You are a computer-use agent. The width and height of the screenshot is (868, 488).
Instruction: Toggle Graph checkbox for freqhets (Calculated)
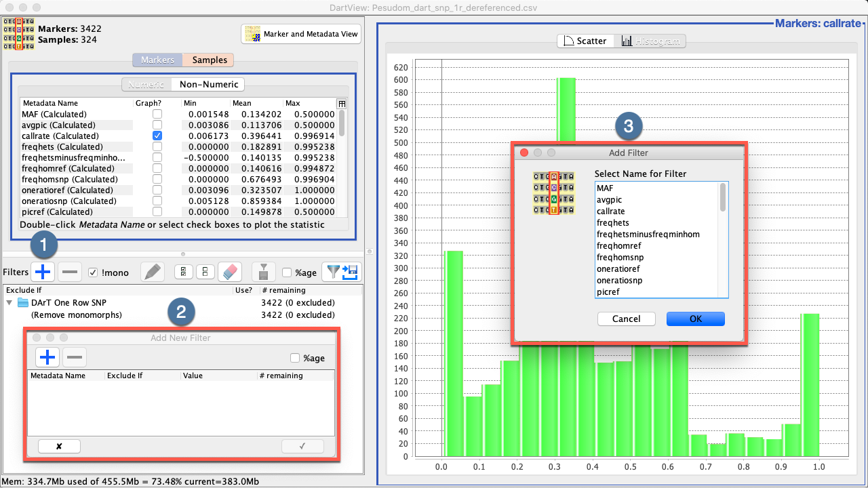pos(157,147)
